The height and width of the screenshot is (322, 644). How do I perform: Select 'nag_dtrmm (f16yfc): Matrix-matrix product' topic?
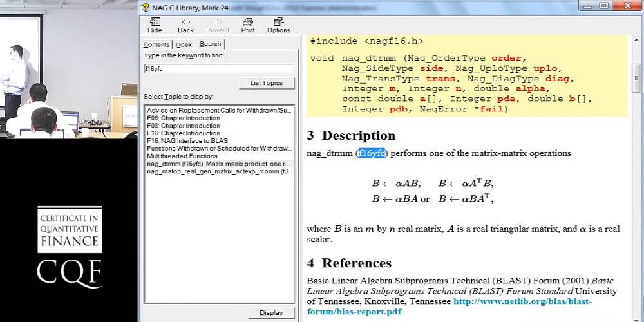point(220,164)
